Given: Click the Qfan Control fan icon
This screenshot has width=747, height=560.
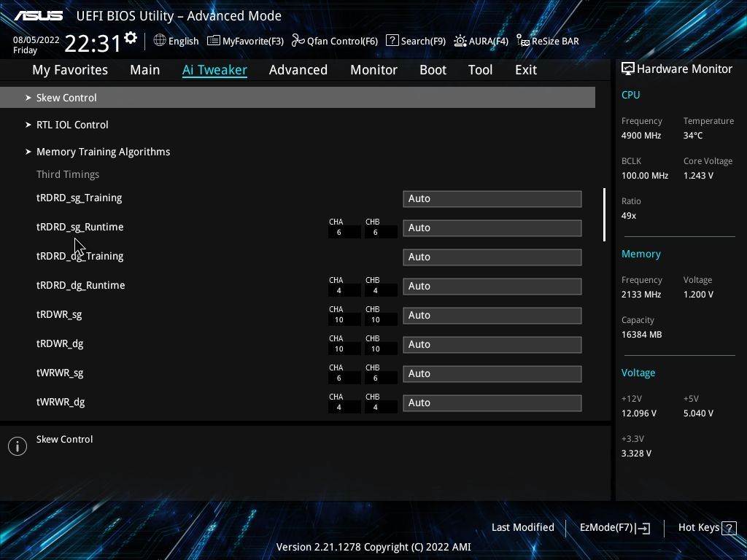Looking at the screenshot, I should 298,41.
